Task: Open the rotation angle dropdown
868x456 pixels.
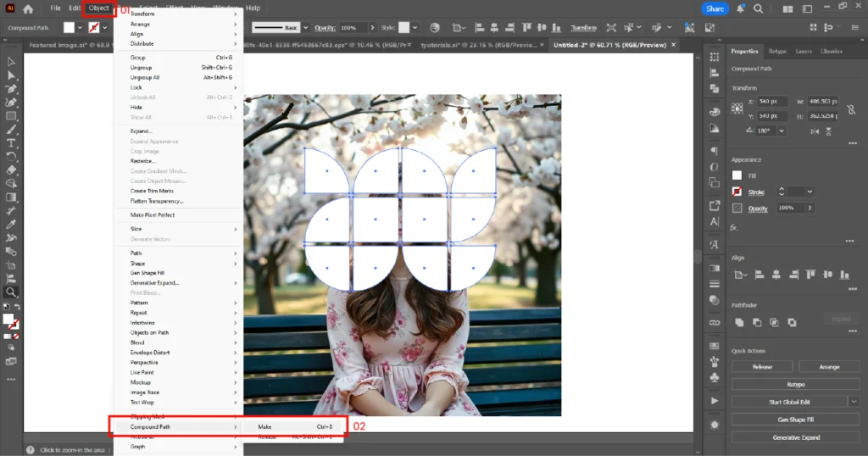Action: [x=782, y=131]
